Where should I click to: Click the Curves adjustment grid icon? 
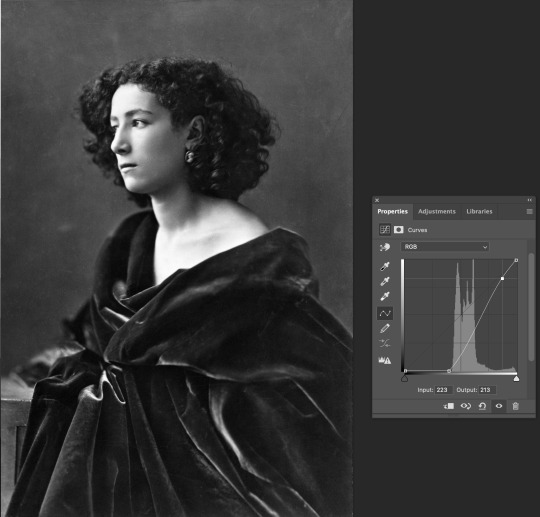click(385, 229)
